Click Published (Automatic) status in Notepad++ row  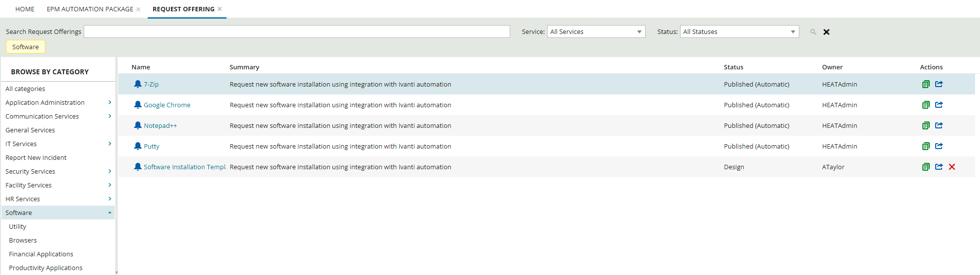(x=756, y=125)
